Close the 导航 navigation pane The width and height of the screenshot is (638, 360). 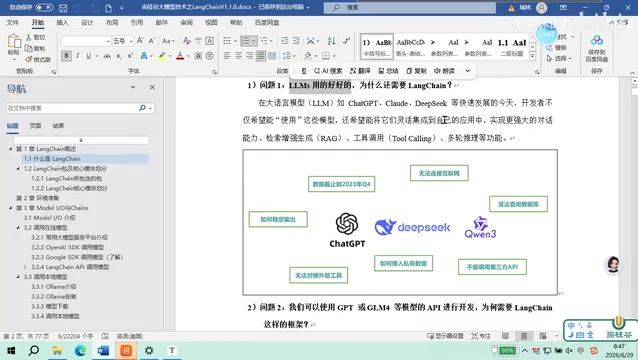tap(152, 87)
